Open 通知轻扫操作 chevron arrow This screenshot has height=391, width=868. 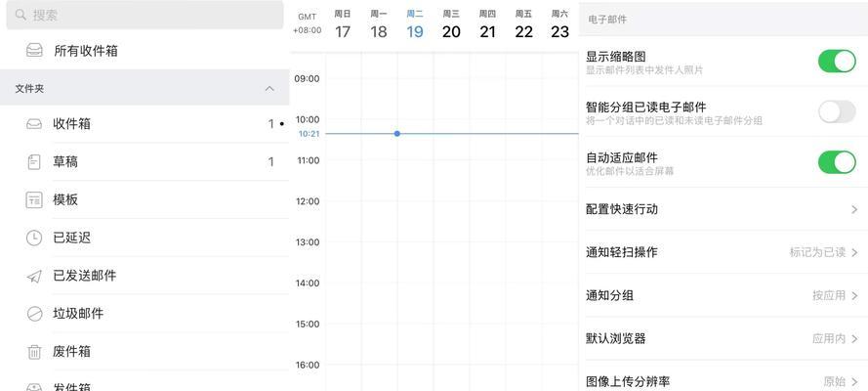click(x=854, y=252)
